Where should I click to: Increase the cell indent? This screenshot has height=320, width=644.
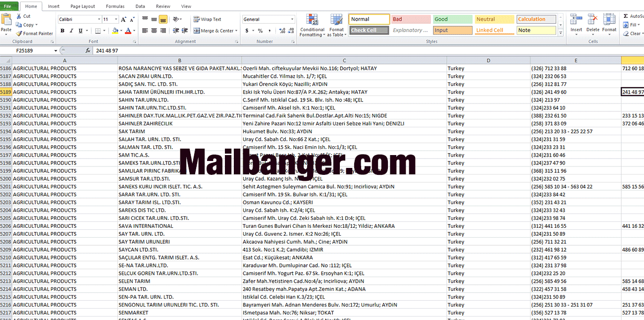(x=185, y=31)
